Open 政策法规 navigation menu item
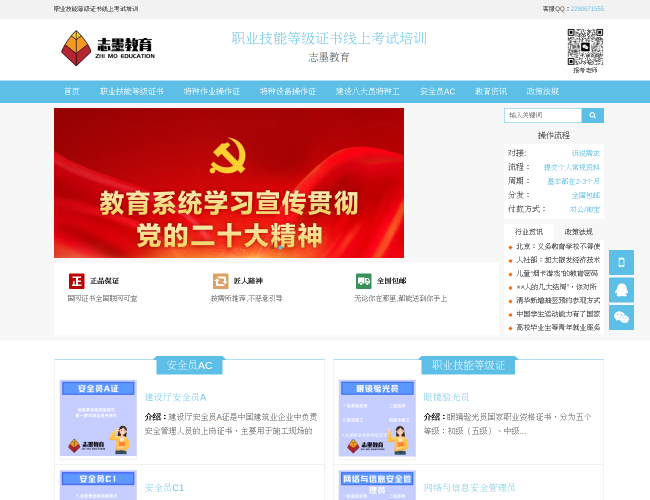This screenshot has width=650, height=500. point(543,92)
